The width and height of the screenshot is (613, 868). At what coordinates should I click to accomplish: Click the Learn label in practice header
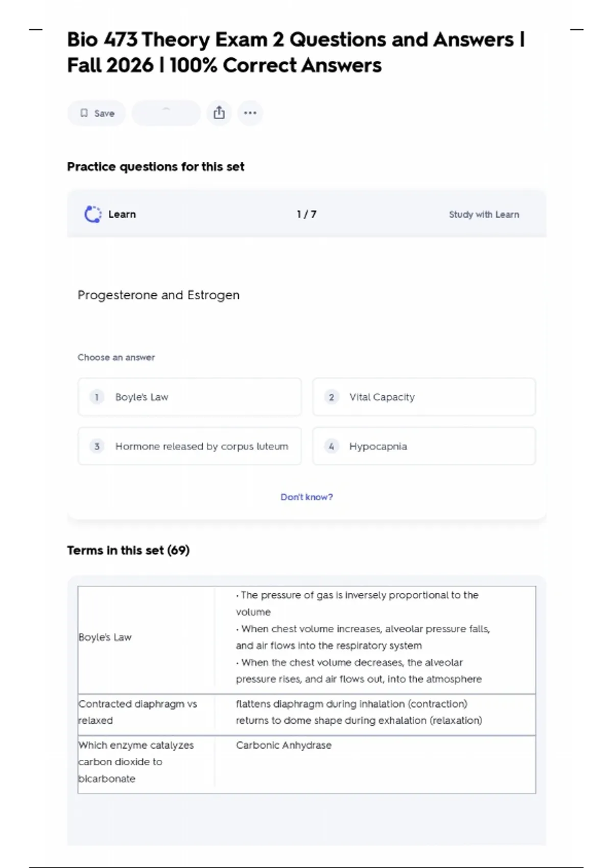point(122,214)
